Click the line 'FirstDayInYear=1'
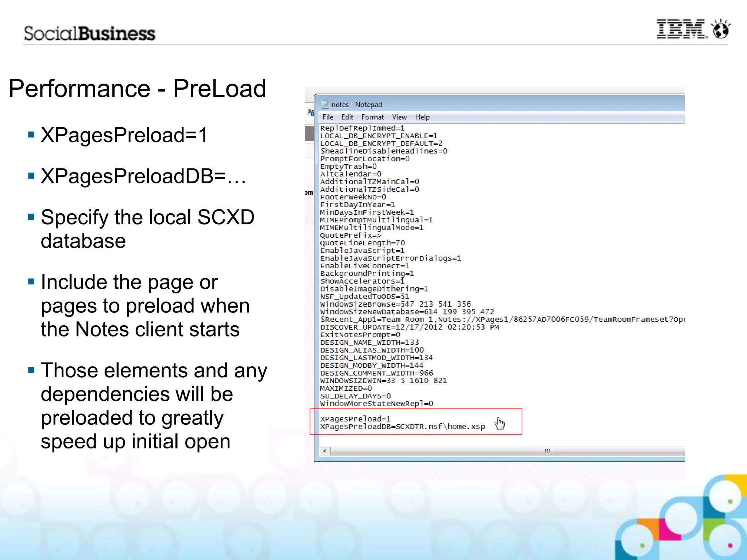Image resolution: width=747 pixels, height=560 pixels. [x=357, y=205]
